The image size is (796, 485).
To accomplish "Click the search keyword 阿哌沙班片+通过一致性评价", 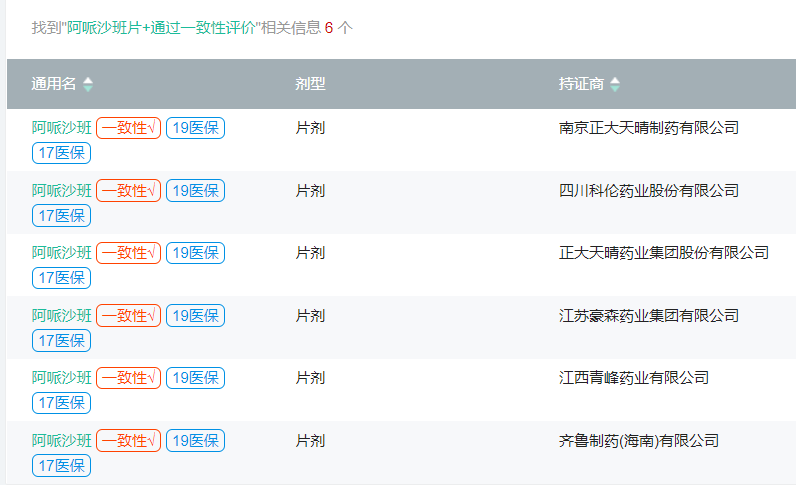I will pyautogui.click(x=161, y=27).
